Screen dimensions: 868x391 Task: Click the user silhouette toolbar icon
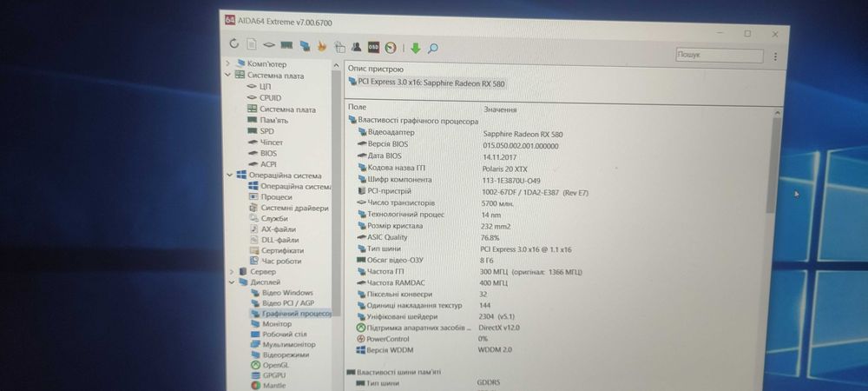tap(357, 47)
